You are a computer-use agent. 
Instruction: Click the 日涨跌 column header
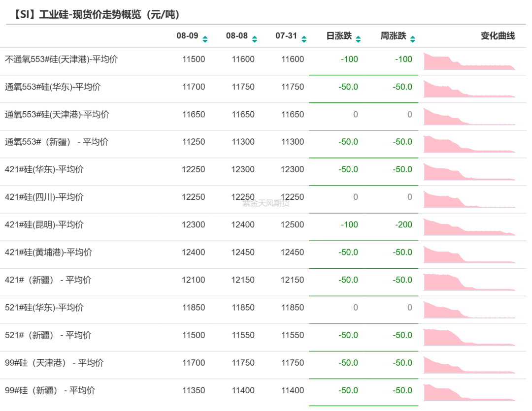tap(339, 35)
